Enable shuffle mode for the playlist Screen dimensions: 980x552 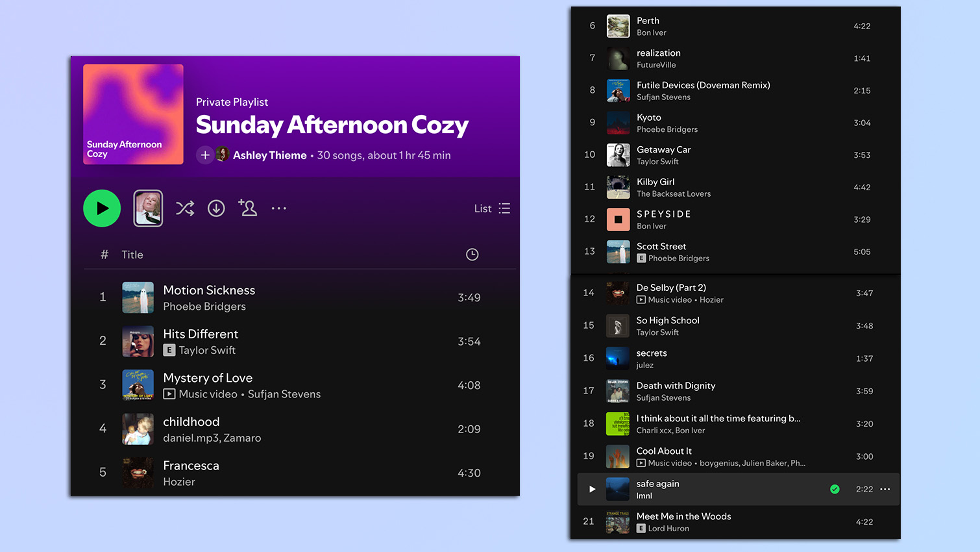click(185, 208)
